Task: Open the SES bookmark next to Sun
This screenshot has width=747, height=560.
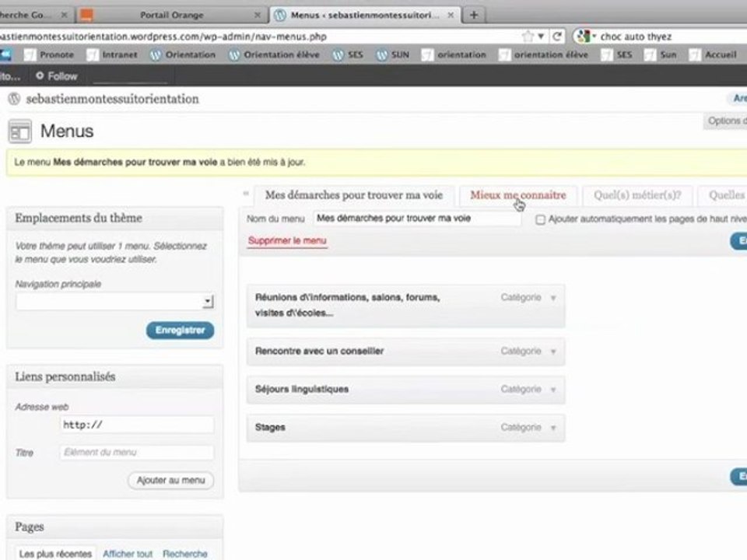Action: coord(616,54)
